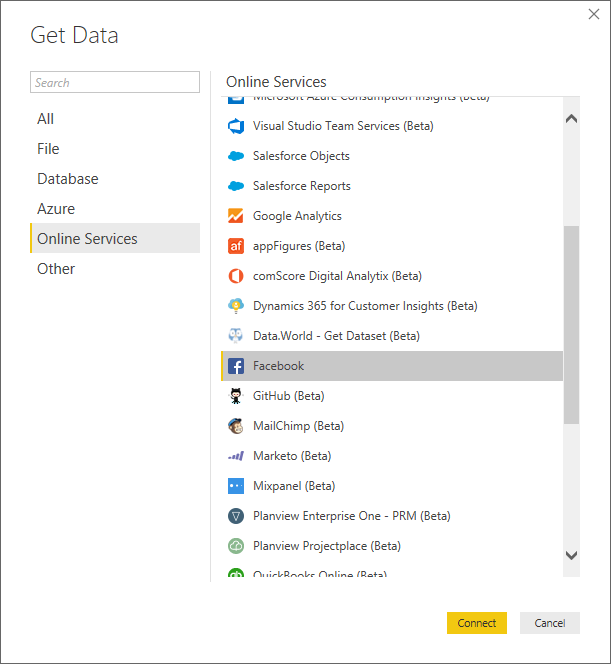
Task: Click the appFigures orange af icon
Action: click(236, 246)
